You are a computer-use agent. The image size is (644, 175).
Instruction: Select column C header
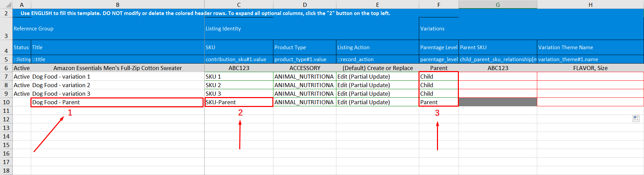[239, 4]
